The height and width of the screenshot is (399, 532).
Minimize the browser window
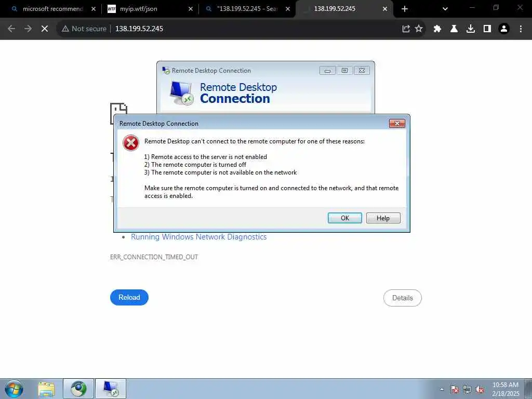(472, 7)
